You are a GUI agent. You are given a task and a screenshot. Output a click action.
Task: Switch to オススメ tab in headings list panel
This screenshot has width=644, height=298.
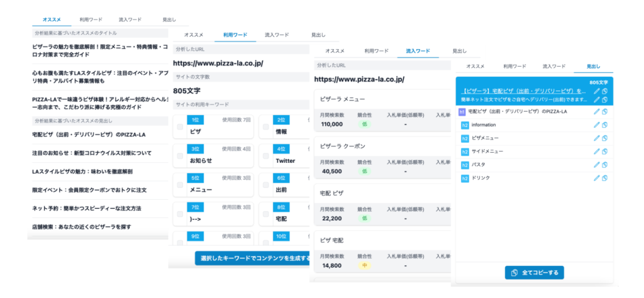point(475,66)
